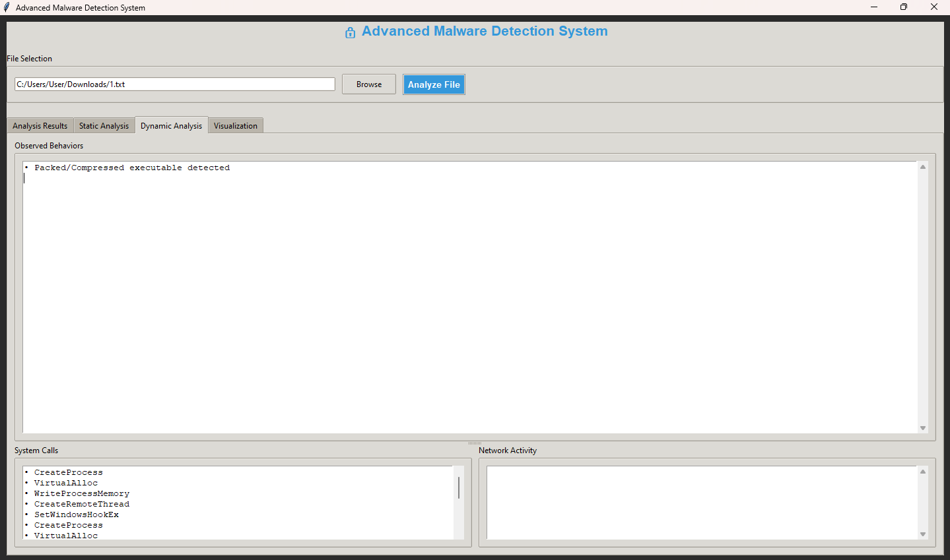Viewport: 950px width, 560px height.
Task: Click Observed Behaviors scroll down arrow
Action: pos(922,428)
